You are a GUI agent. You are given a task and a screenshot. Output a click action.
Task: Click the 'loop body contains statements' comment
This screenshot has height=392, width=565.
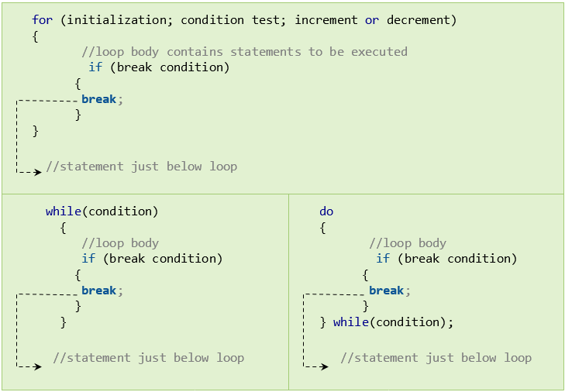pyautogui.click(x=244, y=52)
